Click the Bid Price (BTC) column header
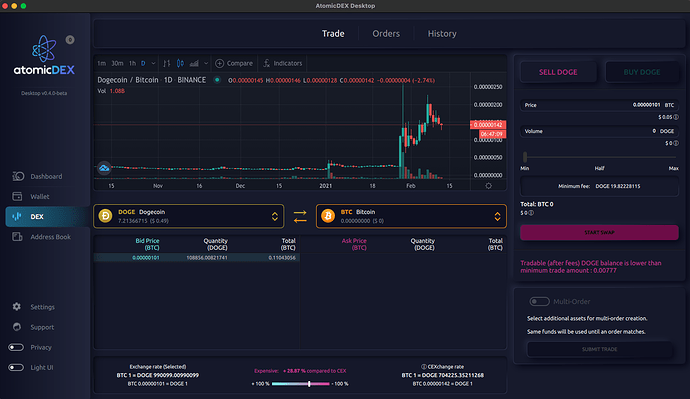690x399 pixels. [x=147, y=244]
